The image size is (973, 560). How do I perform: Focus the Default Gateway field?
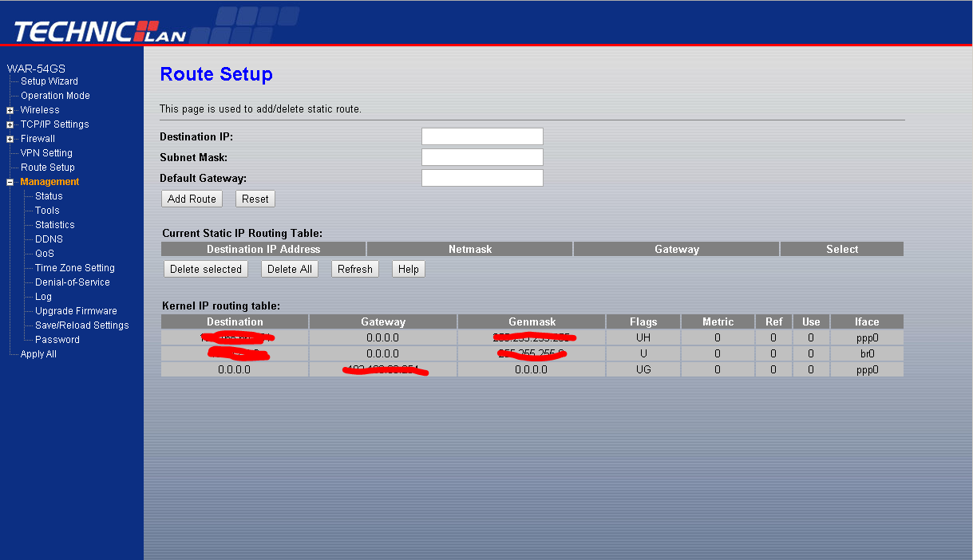tap(482, 178)
